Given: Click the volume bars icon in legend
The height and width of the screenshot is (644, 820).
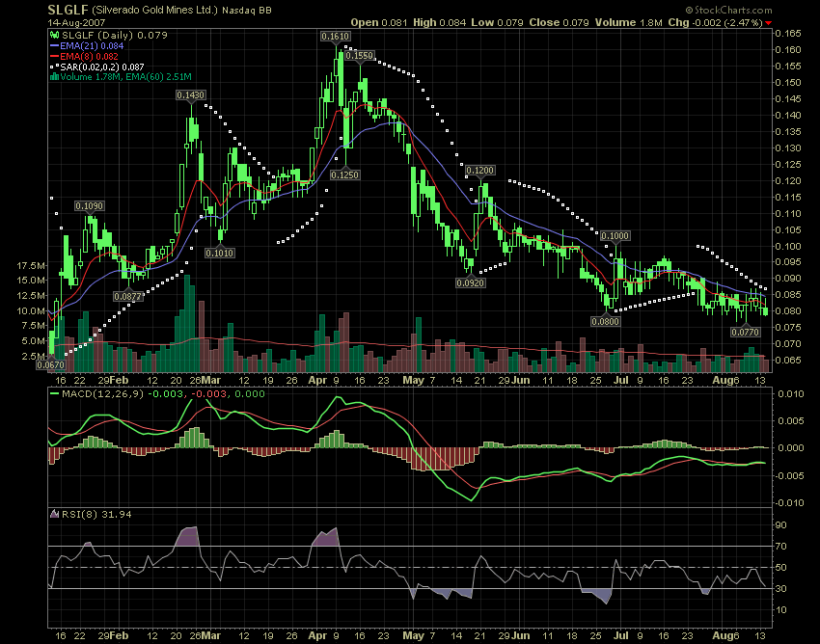Looking at the screenshot, I should click(54, 77).
